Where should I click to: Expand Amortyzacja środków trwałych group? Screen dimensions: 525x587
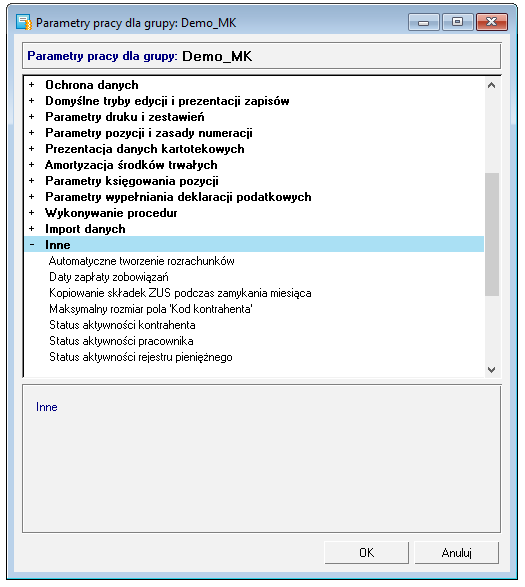point(32,165)
